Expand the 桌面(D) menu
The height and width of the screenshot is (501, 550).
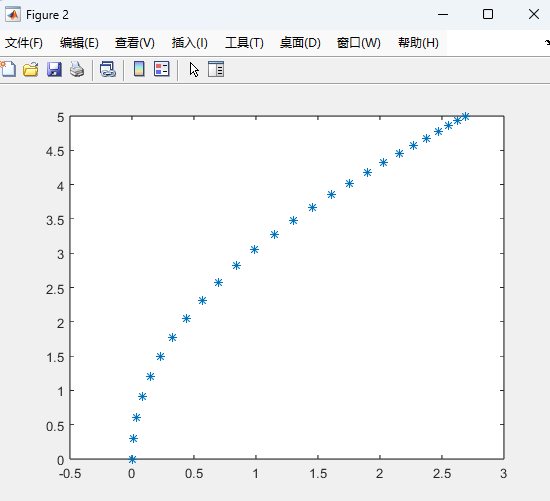click(x=300, y=43)
